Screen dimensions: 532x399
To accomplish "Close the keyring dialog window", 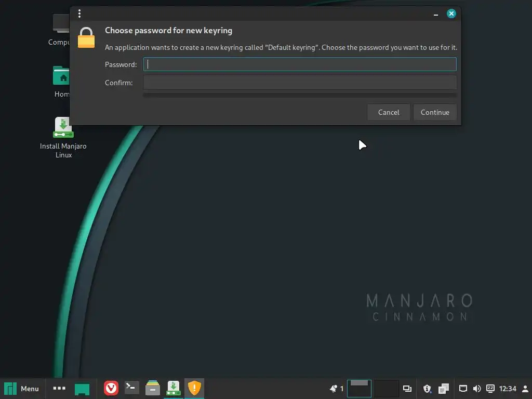I will point(451,14).
